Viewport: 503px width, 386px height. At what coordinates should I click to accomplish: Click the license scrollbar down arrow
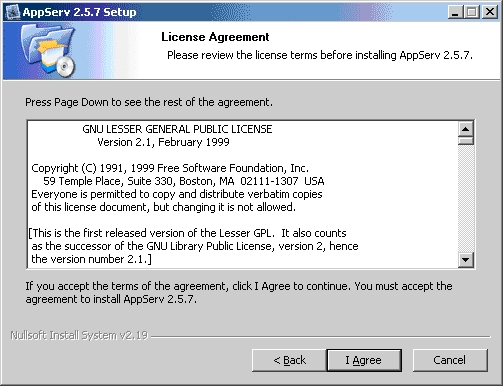(466, 259)
